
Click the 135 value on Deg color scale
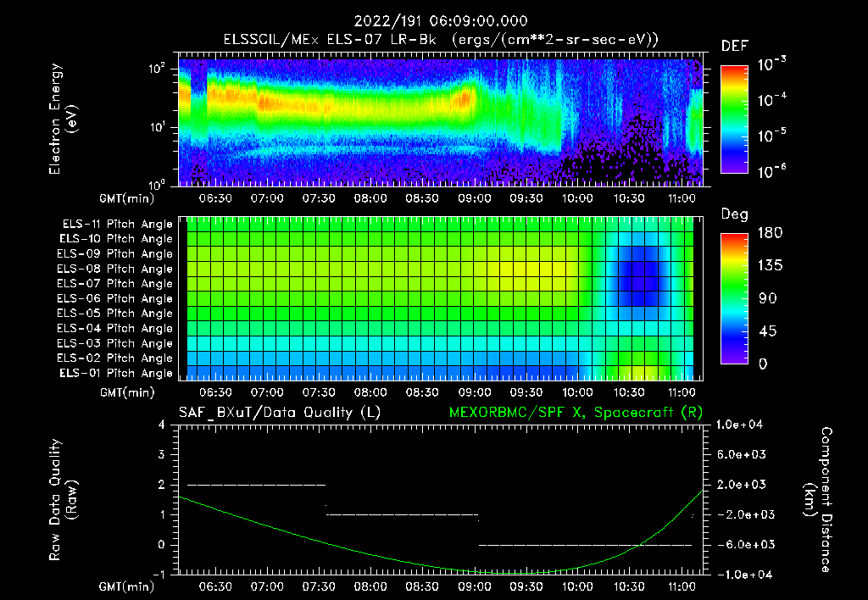(x=770, y=266)
